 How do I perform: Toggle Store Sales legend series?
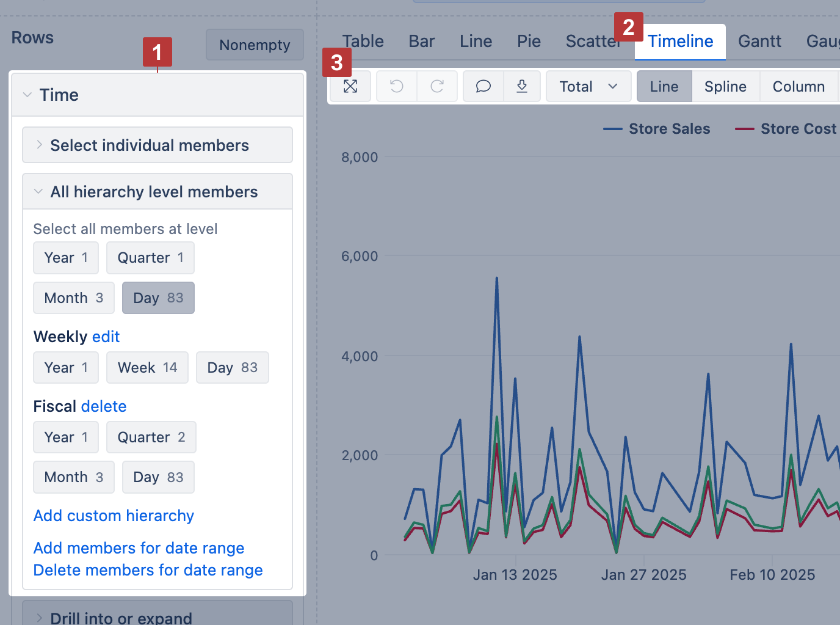point(657,129)
